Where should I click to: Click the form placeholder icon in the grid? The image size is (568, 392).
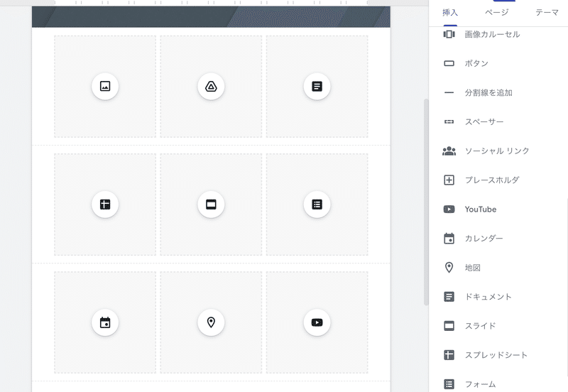pyautogui.click(x=317, y=205)
